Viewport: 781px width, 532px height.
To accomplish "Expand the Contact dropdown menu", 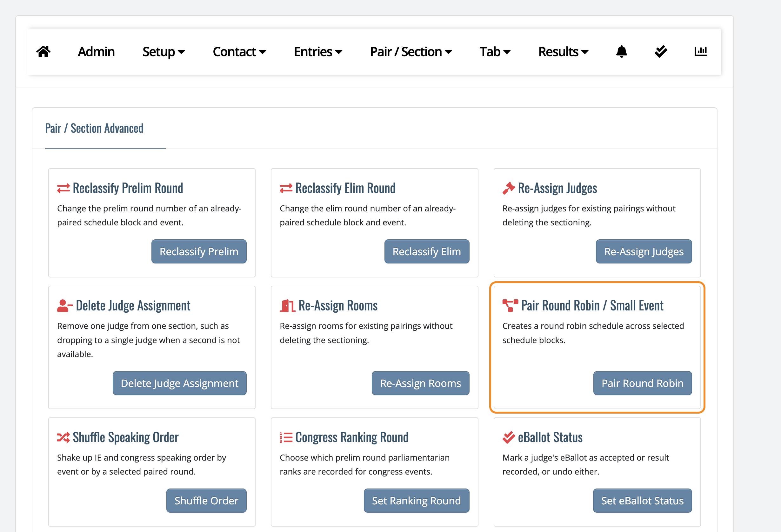I will point(239,52).
